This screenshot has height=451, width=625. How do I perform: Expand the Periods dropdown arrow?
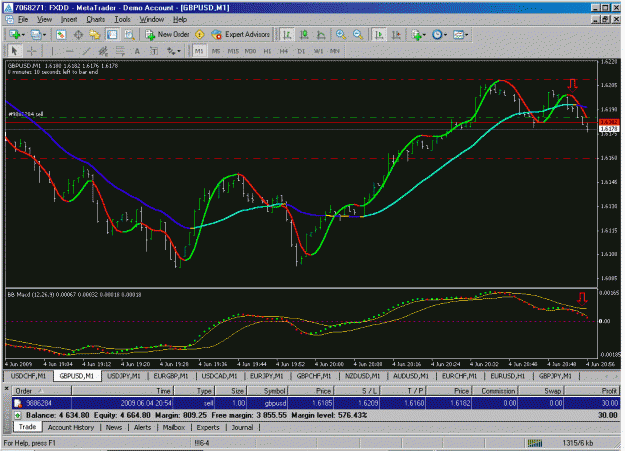click(x=445, y=35)
